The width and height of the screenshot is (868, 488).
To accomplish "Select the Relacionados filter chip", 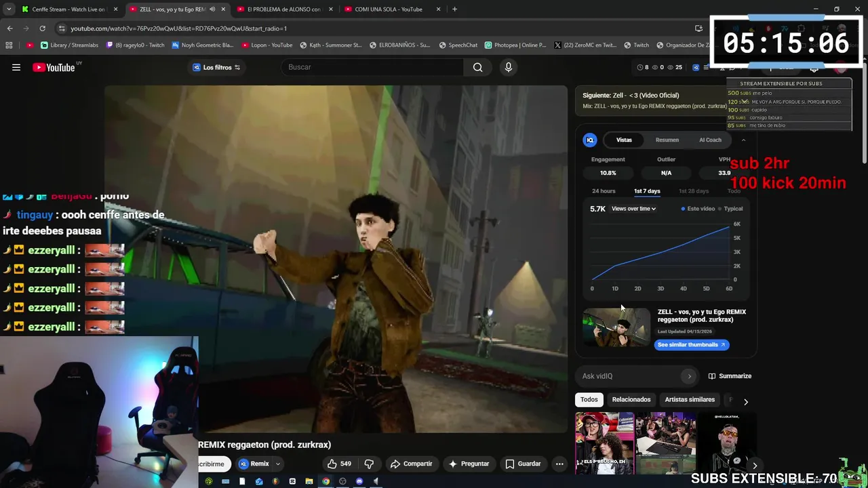I will pos(631,399).
